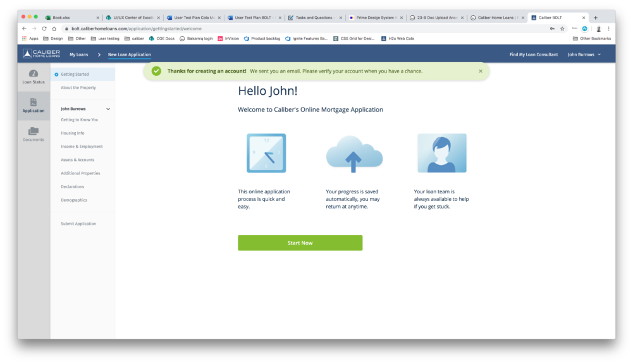Select About the Property step
Viewport: 633px width, 364px height.
pyautogui.click(x=78, y=88)
